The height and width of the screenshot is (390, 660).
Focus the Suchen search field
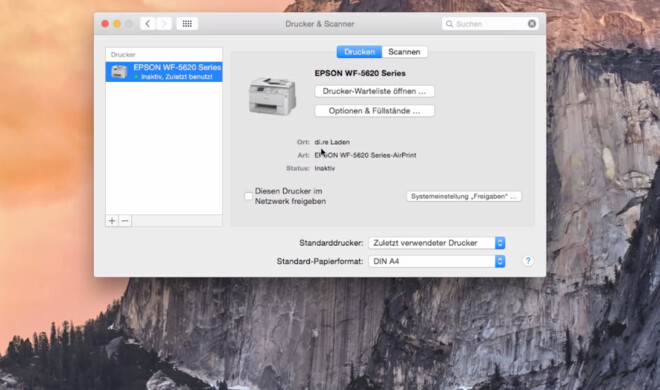(490, 24)
